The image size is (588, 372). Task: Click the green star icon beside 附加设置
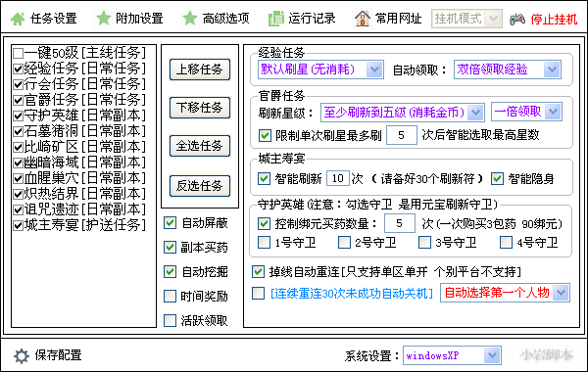[x=104, y=19]
